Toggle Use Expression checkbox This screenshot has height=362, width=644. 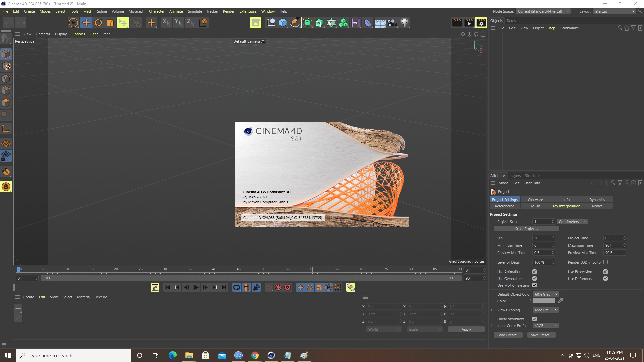(605, 272)
